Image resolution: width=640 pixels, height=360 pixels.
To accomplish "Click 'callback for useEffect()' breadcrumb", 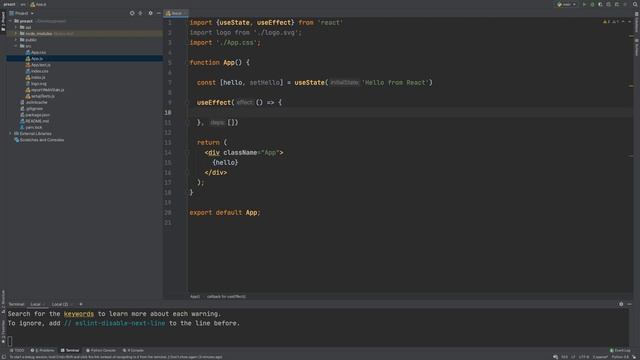I will click(226, 296).
